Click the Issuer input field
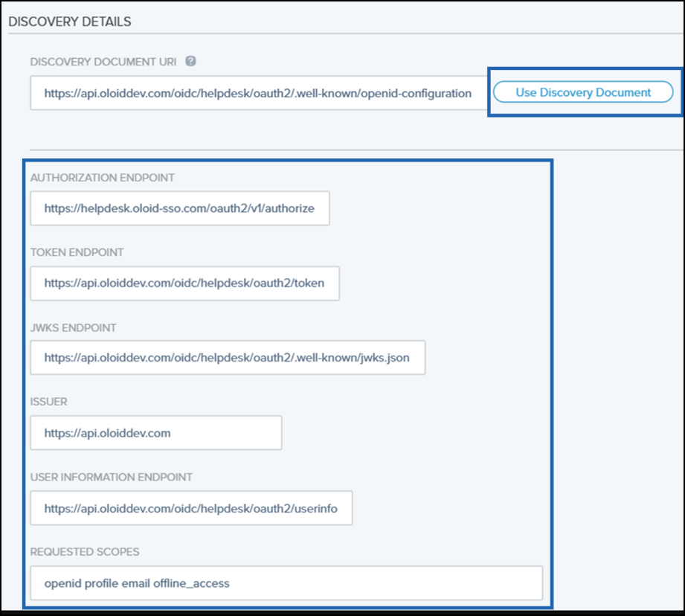 [x=156, y=433]
